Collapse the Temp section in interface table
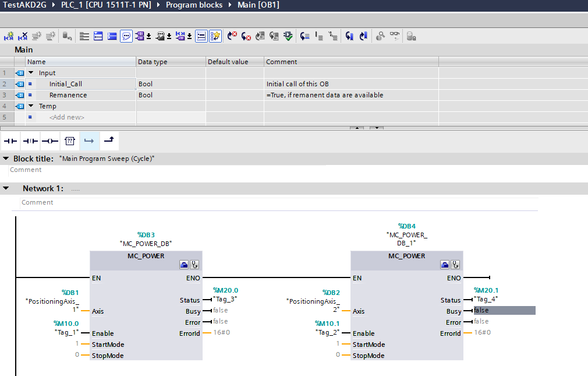The image size is (588, 376). coord(31,106)
